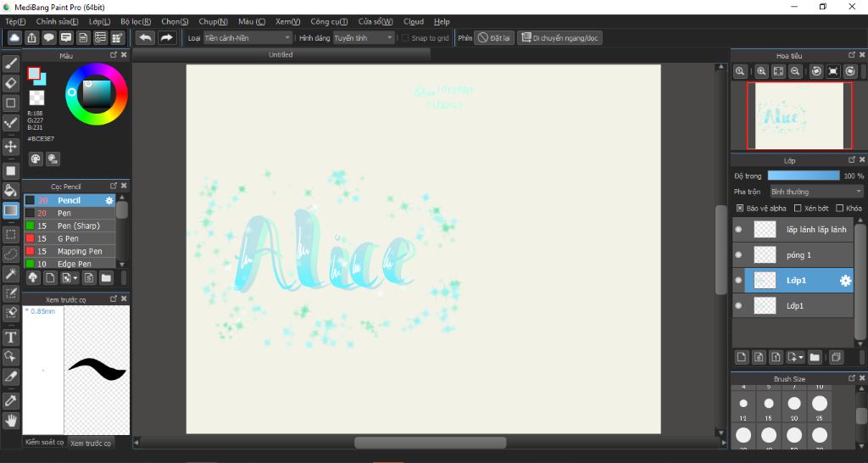This screenshot has width=868, height=463.
Task: Open the Pha trộn blend mode dropdown
Action: pyautogui.click(x=816, y=192)
